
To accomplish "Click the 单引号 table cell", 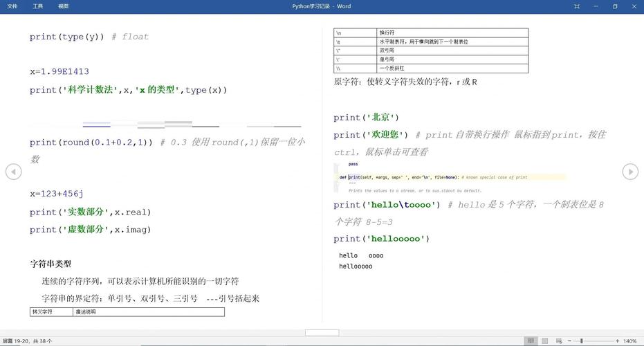I will click(x=452, y=60).
